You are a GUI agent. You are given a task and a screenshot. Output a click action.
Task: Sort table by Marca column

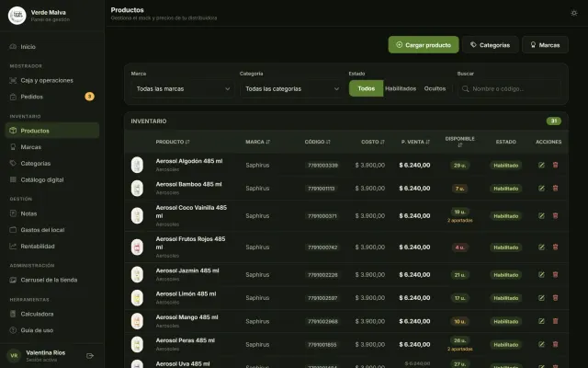point(257,142)
